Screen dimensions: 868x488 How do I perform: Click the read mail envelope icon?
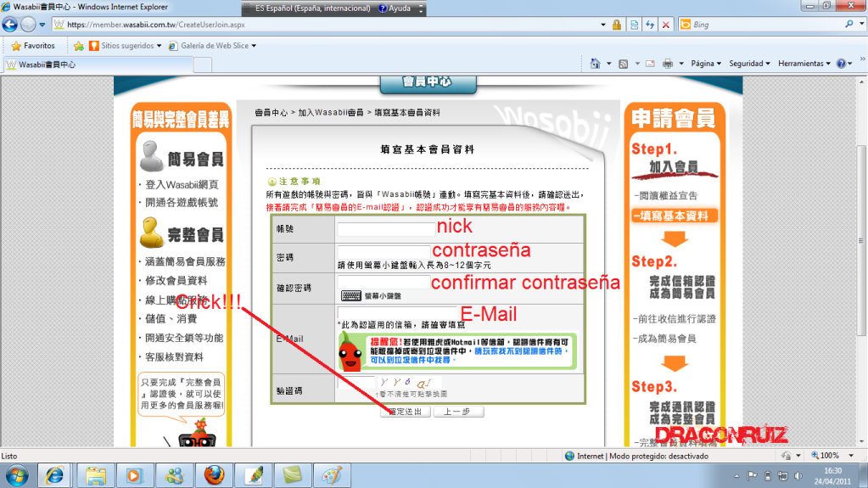coord(651,64)
